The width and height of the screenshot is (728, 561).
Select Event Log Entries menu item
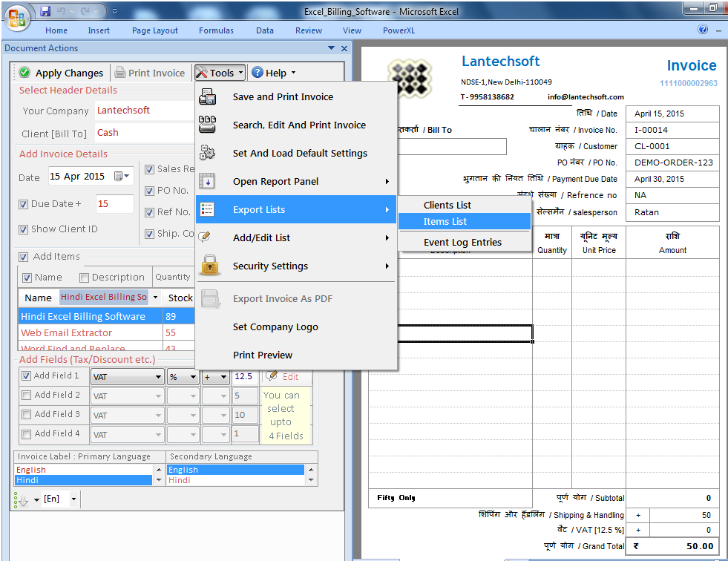click(465, 242)
